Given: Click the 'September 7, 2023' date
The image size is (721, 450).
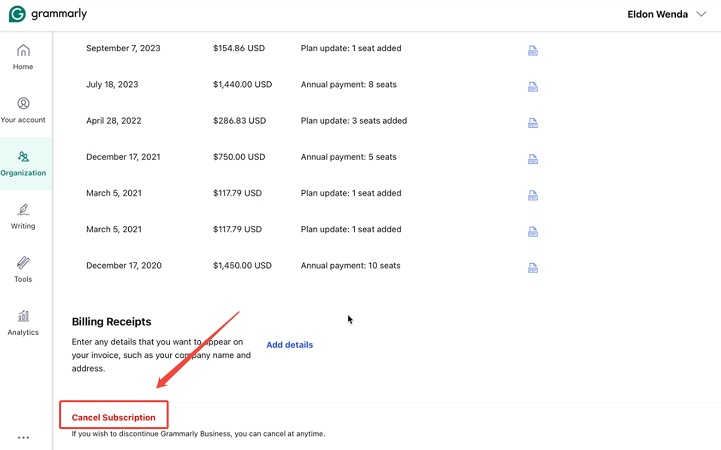Looking at the screenshot, I should click(123, 48).
